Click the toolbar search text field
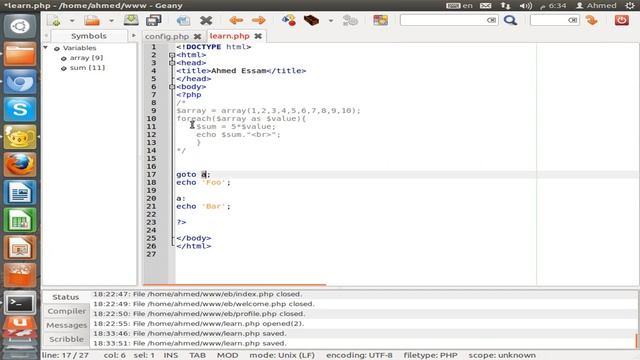640x360 pixels. point(449,20)
